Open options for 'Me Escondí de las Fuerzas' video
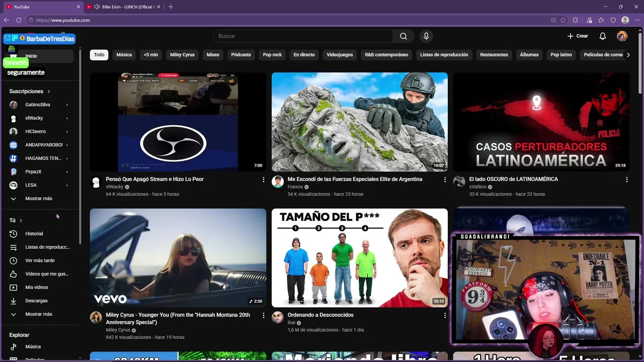 coord(445,179)
